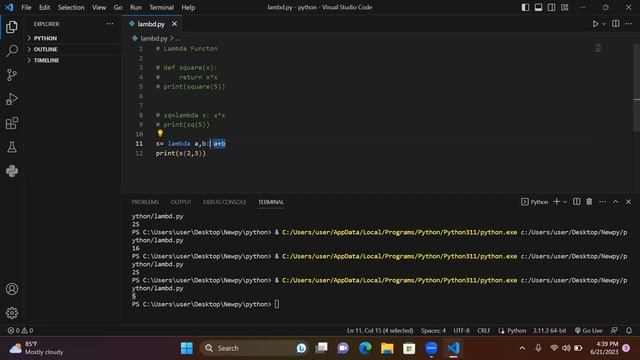Open the Terminal menu
Screen dimensions: 640x360
[161, 7]
